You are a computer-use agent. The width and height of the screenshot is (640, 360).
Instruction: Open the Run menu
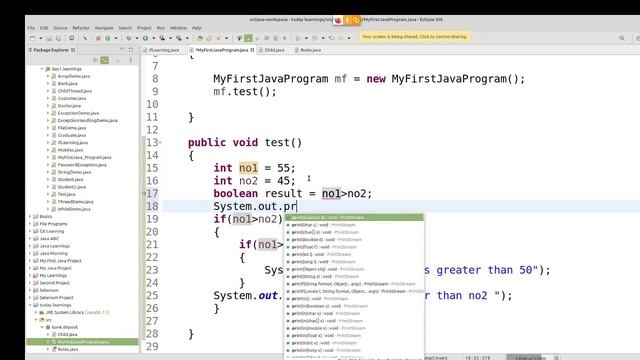pos(161,28)
